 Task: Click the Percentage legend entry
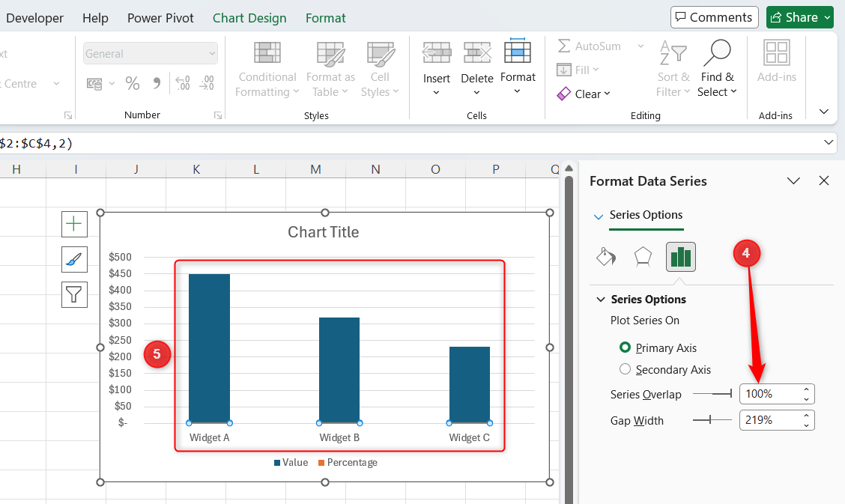[348, 463]
